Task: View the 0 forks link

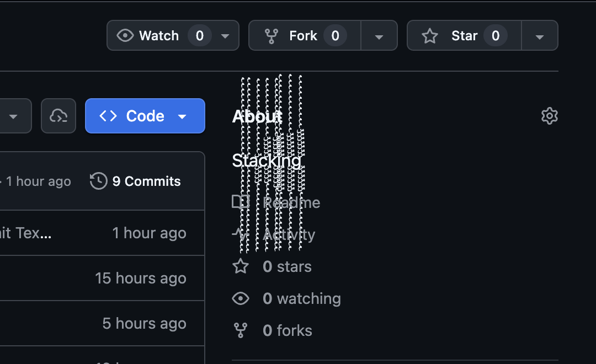Action: pyautogui.click(x=288, y=331)
